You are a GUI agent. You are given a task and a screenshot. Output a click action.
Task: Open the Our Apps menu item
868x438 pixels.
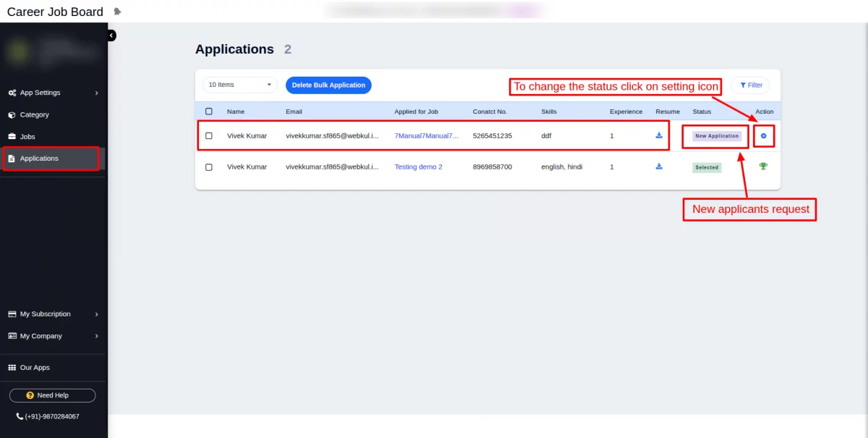[54, 368]
